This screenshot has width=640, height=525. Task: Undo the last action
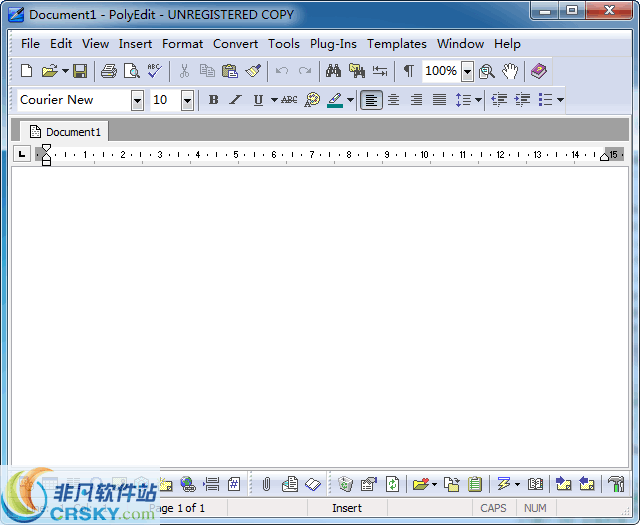282,71
